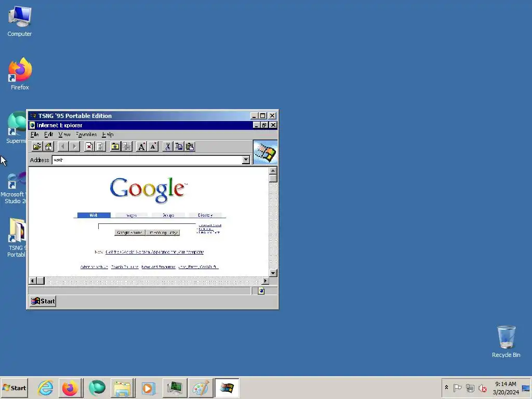
Task: Open the Preferences link beside search box
Action: click(x=206, y=229)
